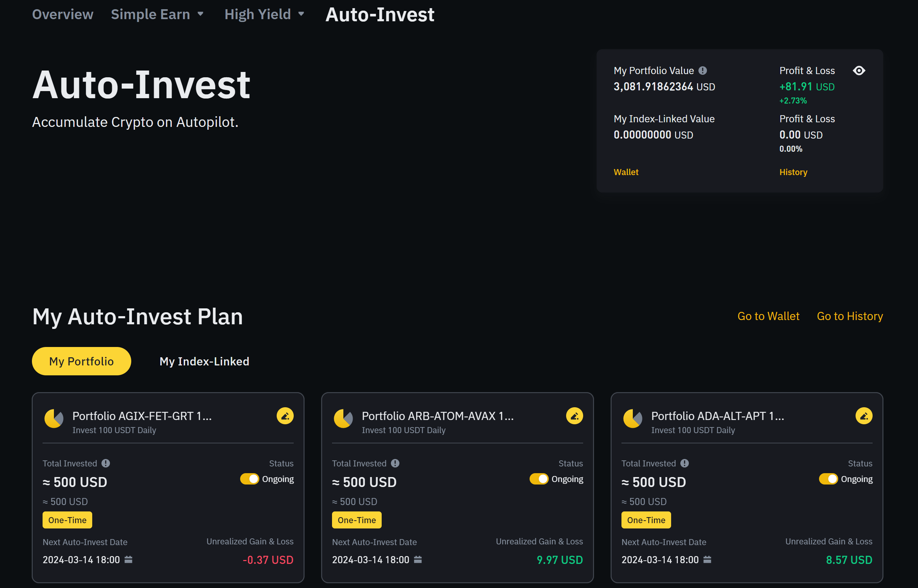Click the pie chart icon of ARB-ATOM-AVAX portfolio
This screenshot has height=588, width=918.
pos(343,419)
